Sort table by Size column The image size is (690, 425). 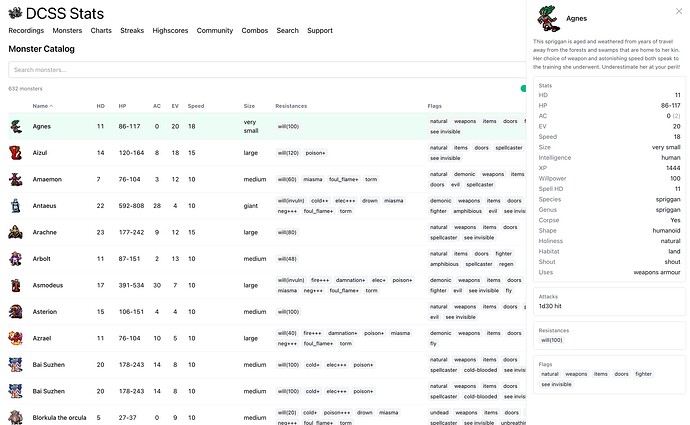point(249,106)
